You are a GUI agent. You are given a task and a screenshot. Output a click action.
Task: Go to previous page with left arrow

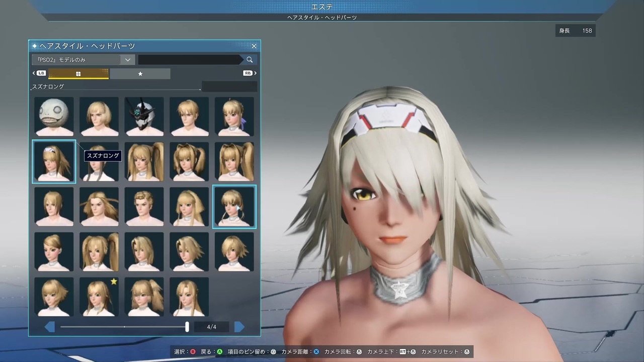tap(49, 327)
